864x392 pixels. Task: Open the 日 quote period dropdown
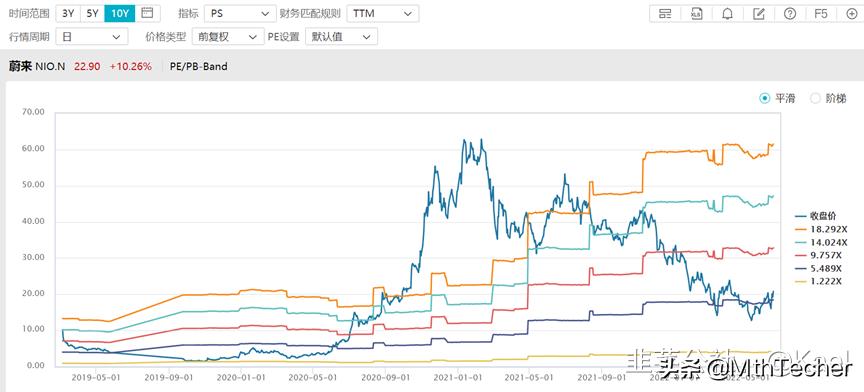(91, 37)
